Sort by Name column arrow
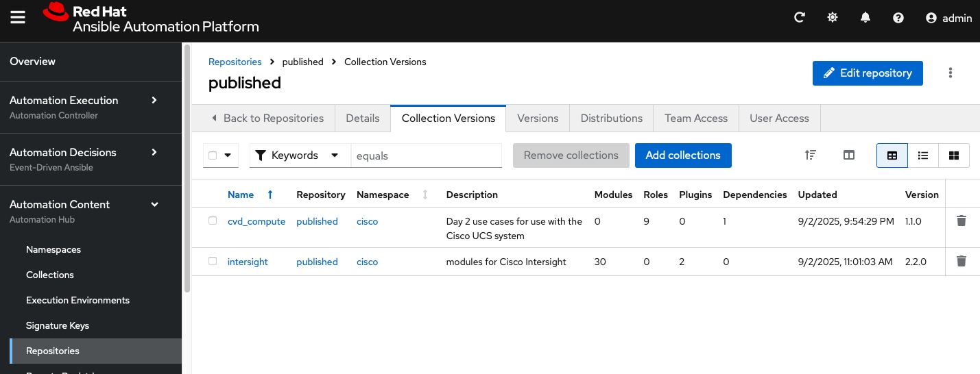Image resolution: width=980 pixels, height=374 pixels. pos(270,195)
